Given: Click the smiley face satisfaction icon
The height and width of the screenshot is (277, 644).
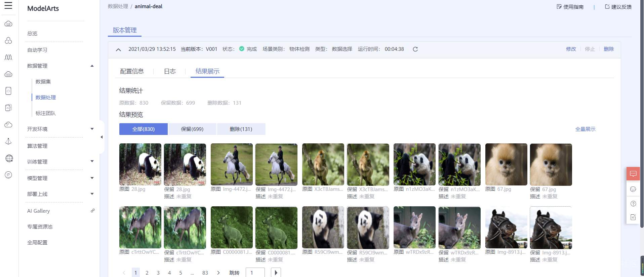Looking at the screenshot, I should point(633,189).
